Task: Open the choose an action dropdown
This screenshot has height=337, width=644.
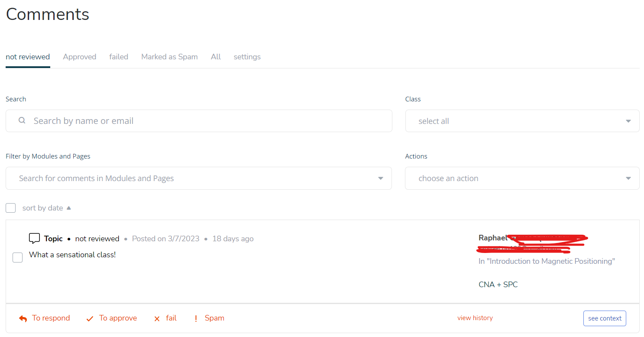Action: [x=522, y=178]
